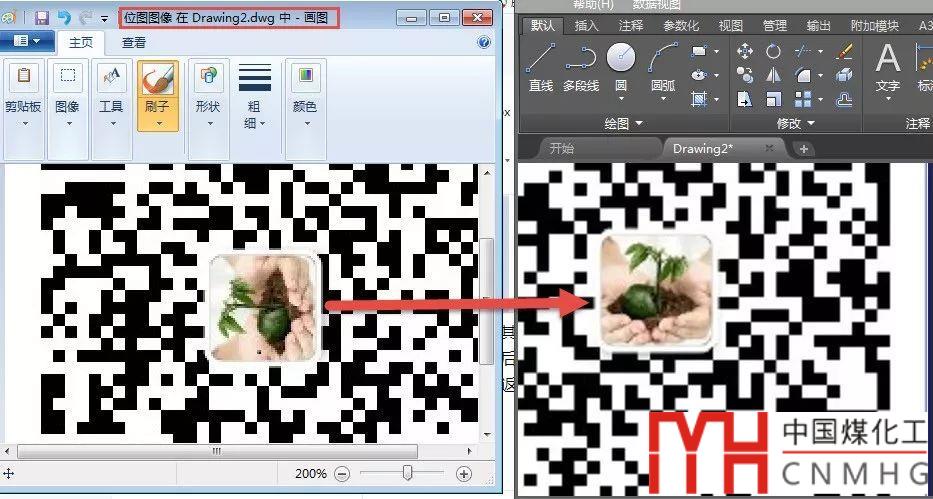Select the Array tool in AutoCAD's modify panel
Image resolution: width=933 pixels, height=499 pixels.
click(x=803, y=99)
